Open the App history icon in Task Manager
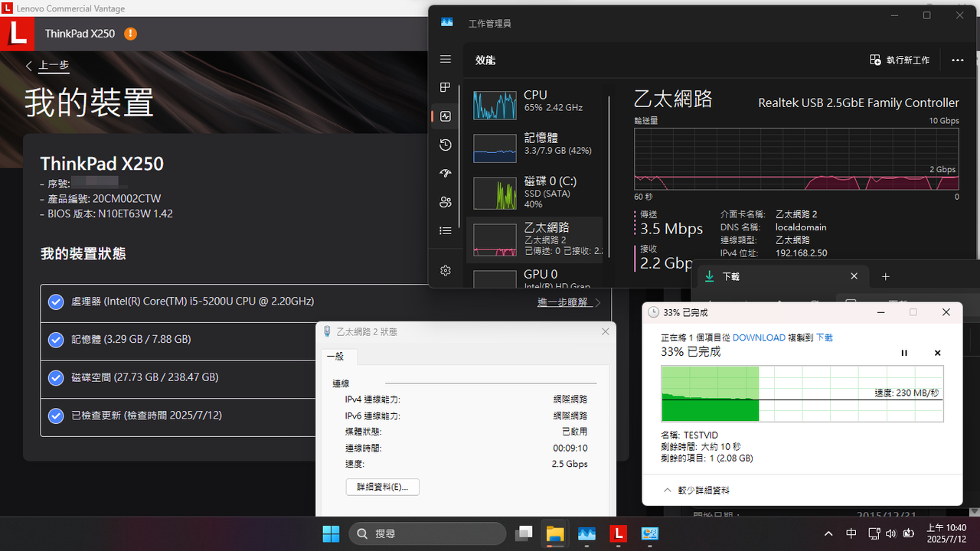Screen dimensions: 980x551 point(446,145)
